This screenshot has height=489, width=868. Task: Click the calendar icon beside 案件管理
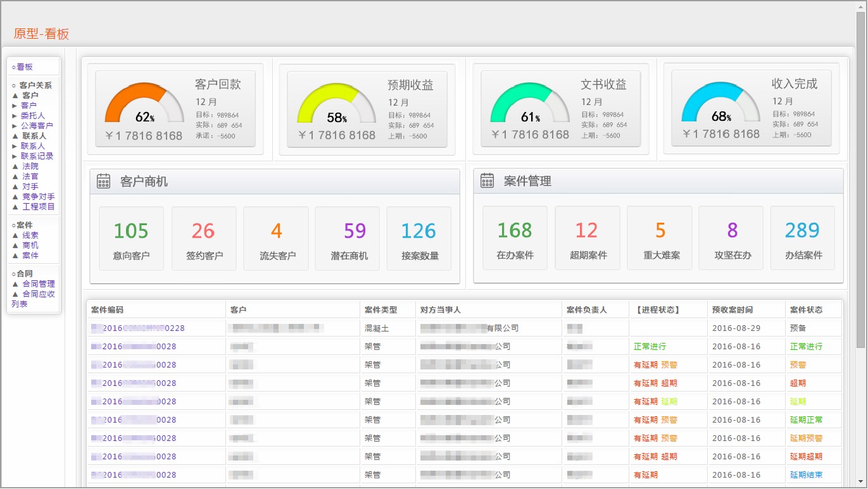point(487,181)
